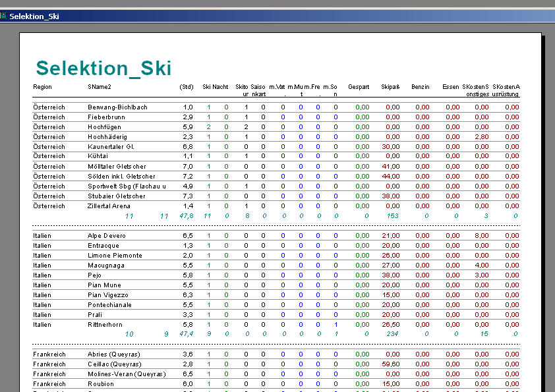Click the Italien Skipaß total 234
This screenshot has height=392, width=555.
[x=394, y=334]
